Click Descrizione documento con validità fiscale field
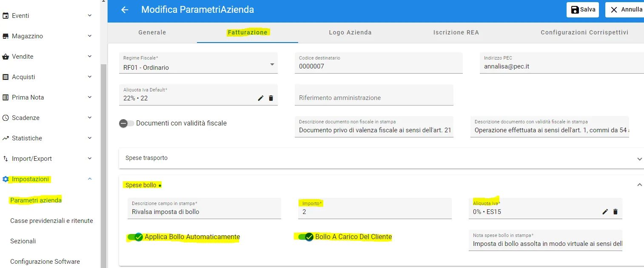644x268 pixels. [550, 127]
